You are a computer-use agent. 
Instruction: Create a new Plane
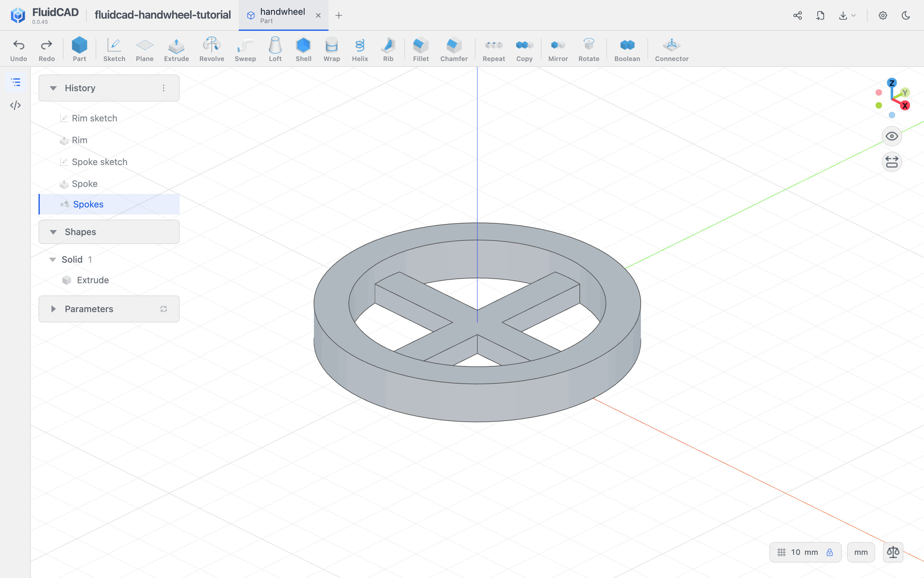tap(145, 49)
